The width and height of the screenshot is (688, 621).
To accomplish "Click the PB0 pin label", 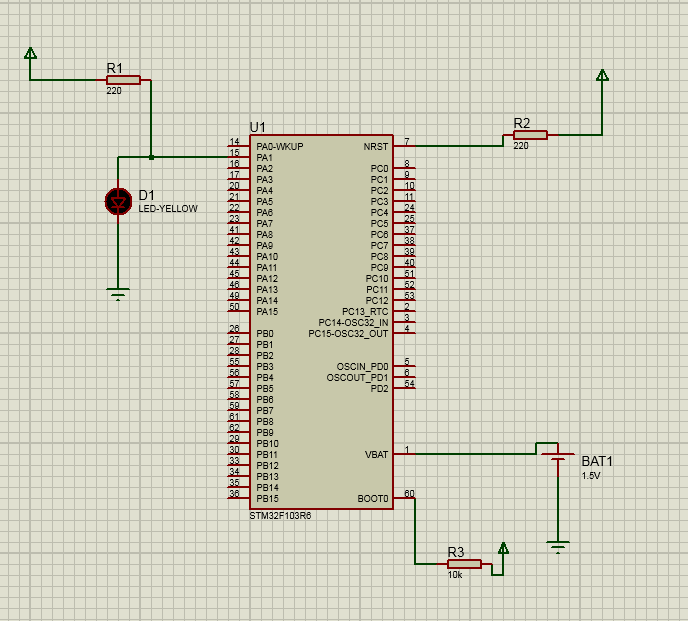I will click(265, 334).
